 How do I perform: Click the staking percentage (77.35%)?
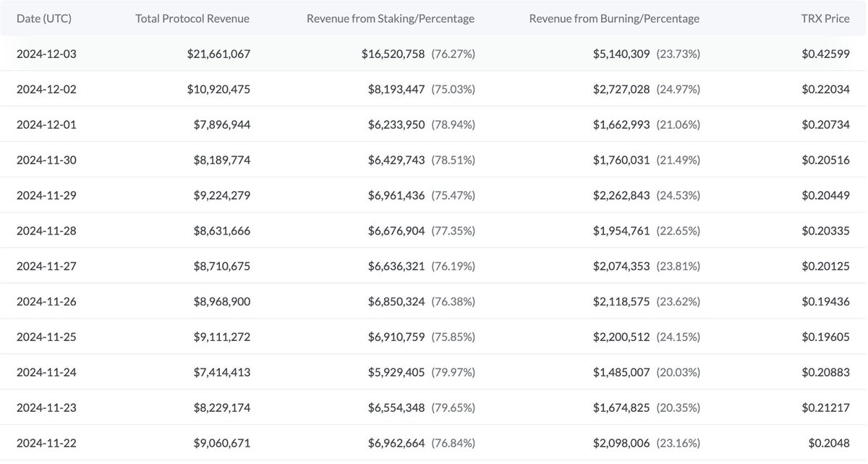point(454,231)
